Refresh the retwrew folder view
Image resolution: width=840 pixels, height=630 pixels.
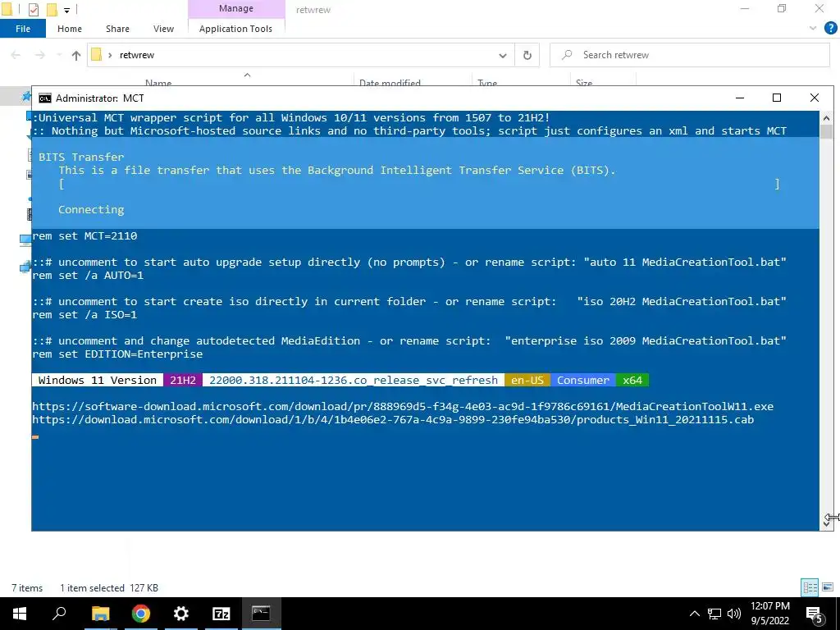pyautogui.click(x=527, y=55)
